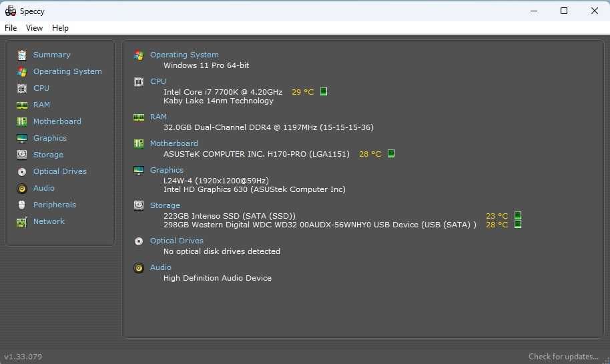Click the green temperature indicator next to CPU 29 °C
Viewport: 610px width, 364px height.
(323, 91)
